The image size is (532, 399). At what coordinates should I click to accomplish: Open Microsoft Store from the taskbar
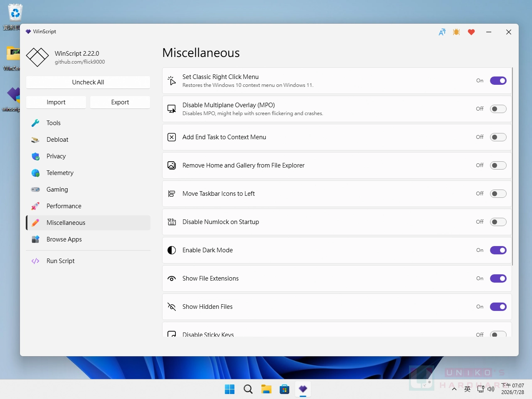pos(285,389)
